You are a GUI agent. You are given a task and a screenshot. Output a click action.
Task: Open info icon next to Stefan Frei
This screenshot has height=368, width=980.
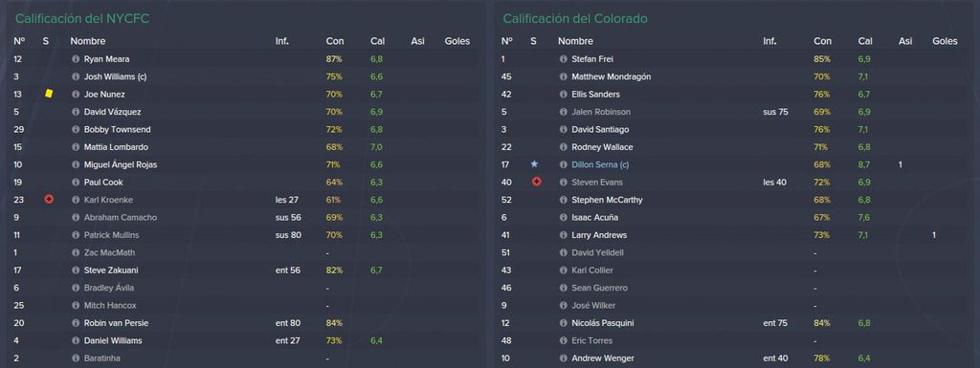click(x=563, y=59)
